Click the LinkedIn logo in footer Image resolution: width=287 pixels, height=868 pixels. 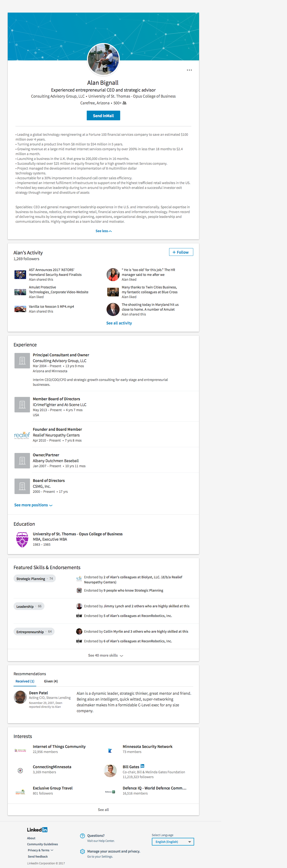(x=37, y=830)
